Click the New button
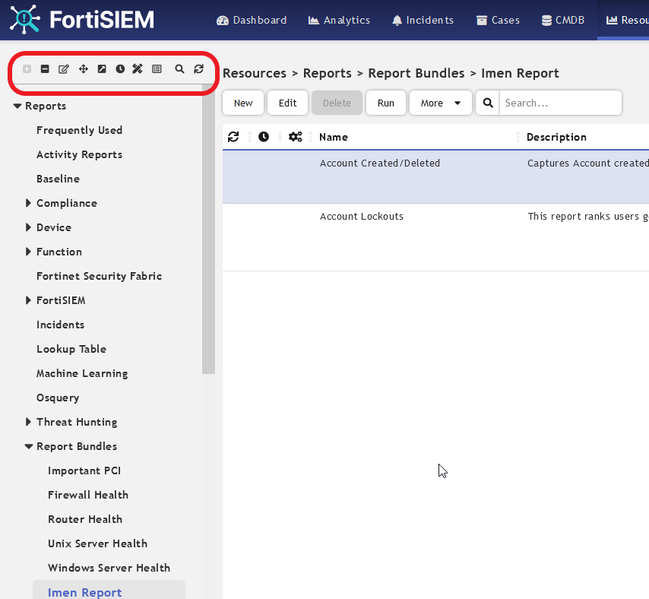 pyautogui.click(x=243, y=103)
